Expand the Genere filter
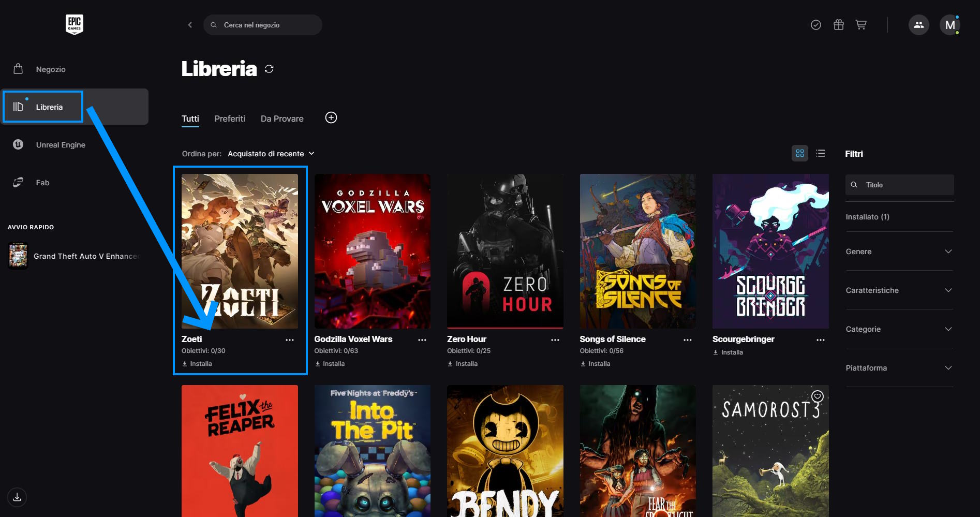The image size is (980, 517). click(899, 252)
